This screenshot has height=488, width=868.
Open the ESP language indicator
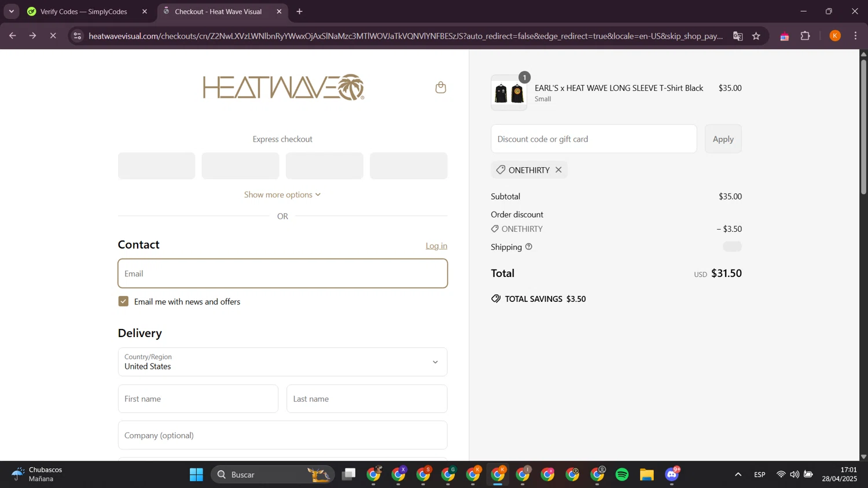[760, 475]
